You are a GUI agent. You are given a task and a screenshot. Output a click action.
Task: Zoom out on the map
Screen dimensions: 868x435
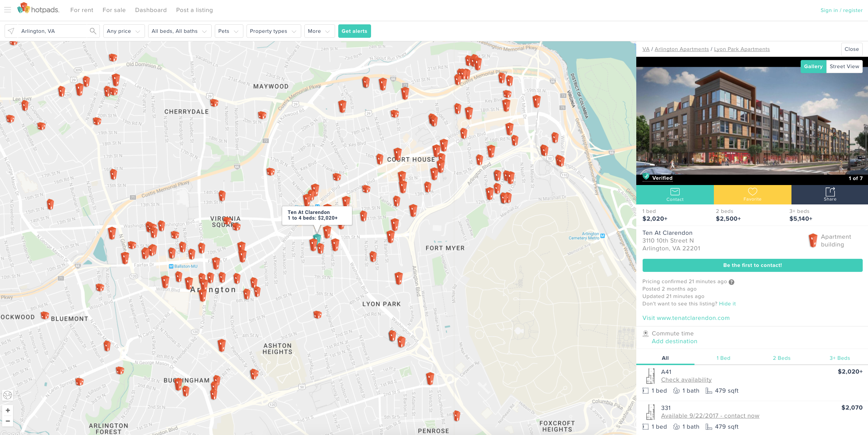pos(8,421)
